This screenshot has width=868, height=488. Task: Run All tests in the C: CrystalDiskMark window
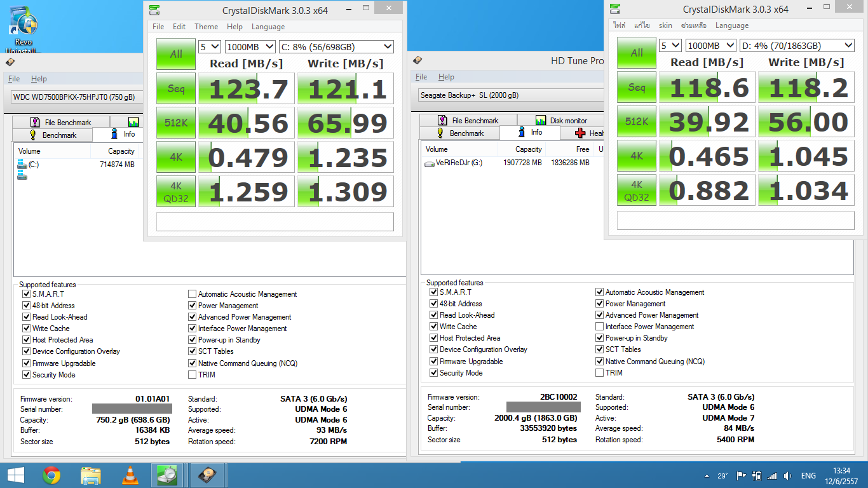pyautogui.click(x=176, y=54)
